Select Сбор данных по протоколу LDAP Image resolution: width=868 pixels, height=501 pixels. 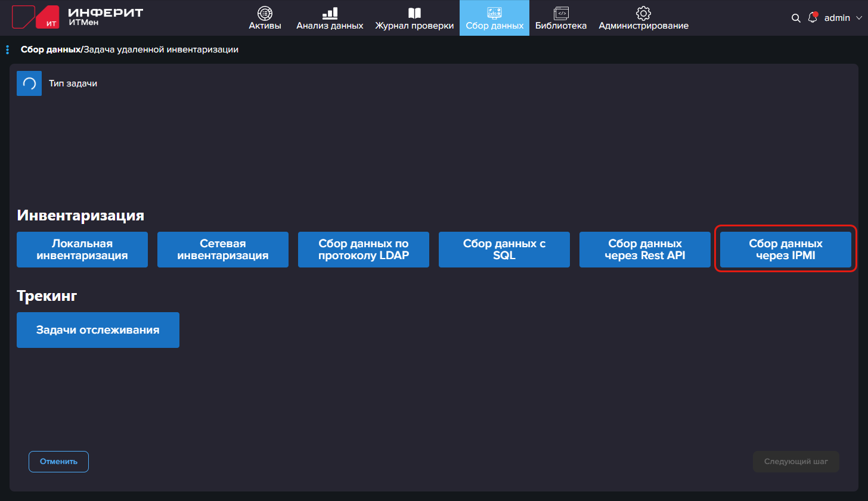364,250
